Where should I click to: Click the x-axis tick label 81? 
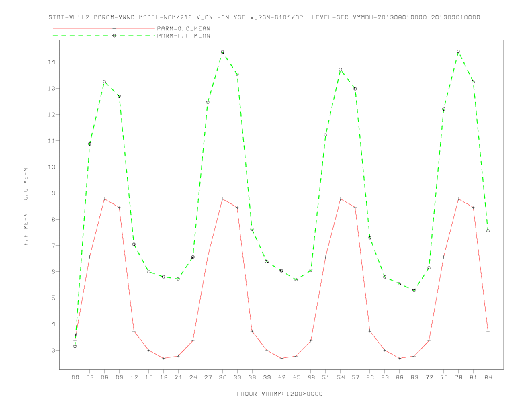[x=474, y=377]
